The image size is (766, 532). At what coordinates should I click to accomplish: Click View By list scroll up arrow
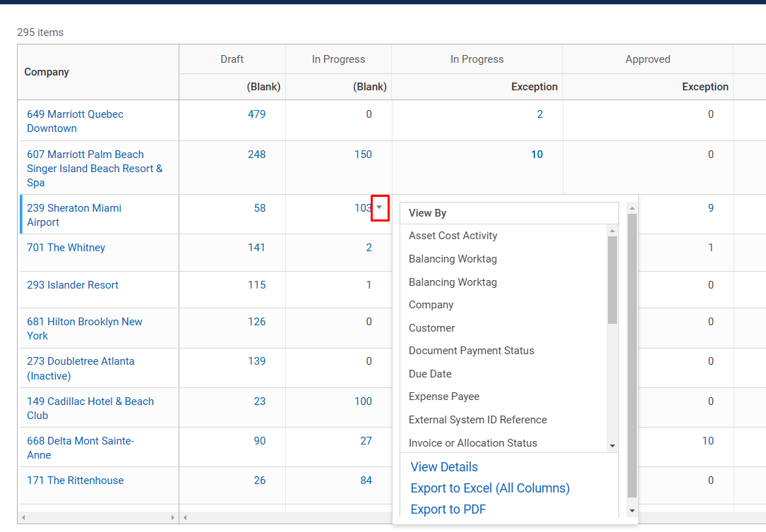coord(613,231)
